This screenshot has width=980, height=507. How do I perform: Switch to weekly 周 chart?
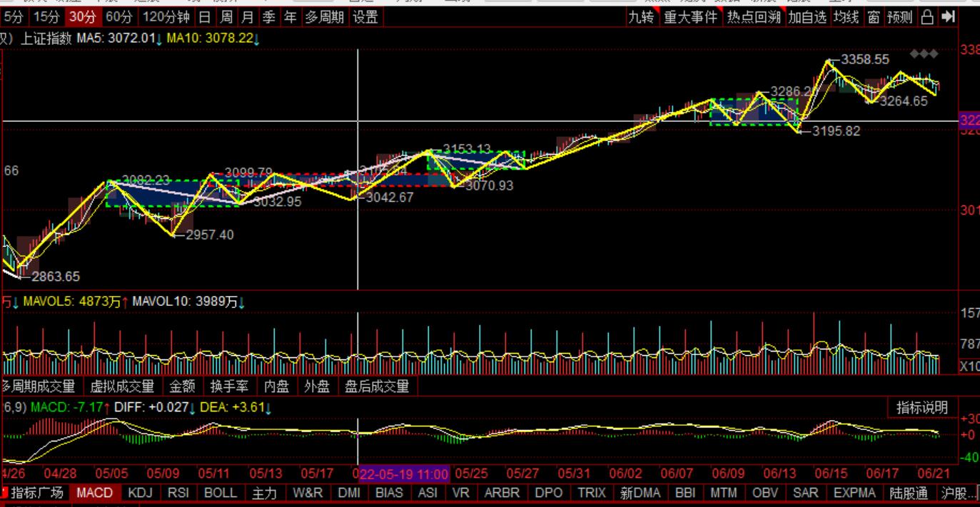226,17
